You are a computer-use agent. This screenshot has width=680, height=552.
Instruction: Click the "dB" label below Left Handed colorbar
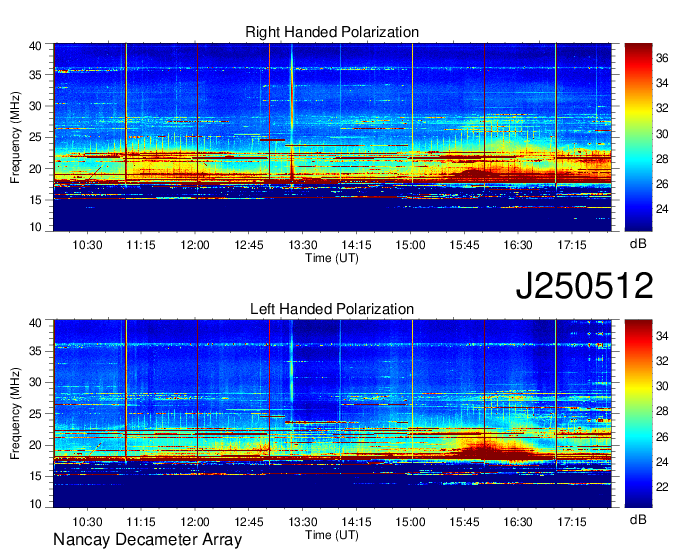(638, 519)
